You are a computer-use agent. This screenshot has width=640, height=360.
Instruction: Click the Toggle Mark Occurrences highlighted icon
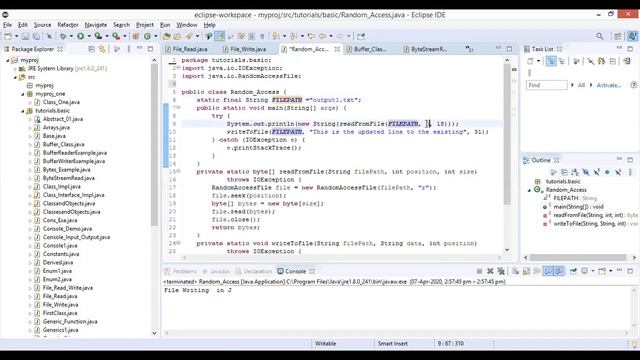coord(220,36)
